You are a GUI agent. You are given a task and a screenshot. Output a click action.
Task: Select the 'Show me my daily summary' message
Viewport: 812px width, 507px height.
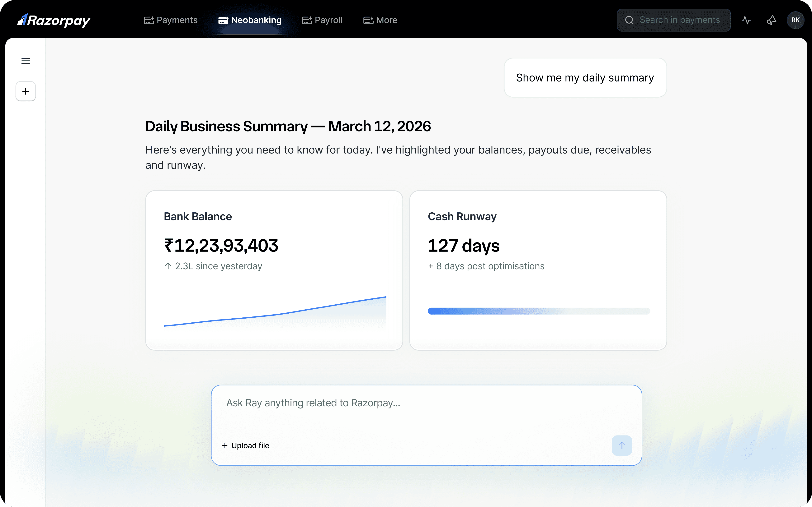(x=585, y=78)
